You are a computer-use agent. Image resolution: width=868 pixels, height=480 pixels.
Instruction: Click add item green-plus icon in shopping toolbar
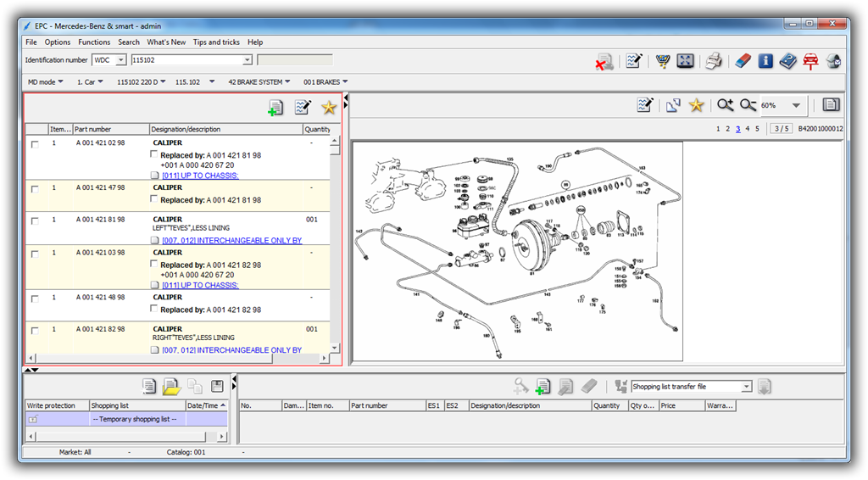pyautogui.click(x=543, y=386)
